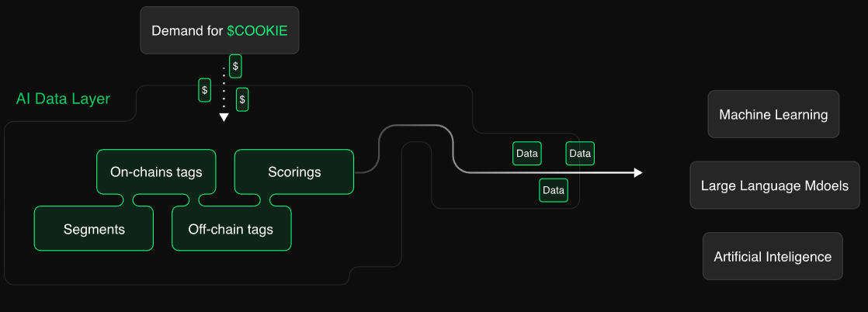Pick the lowest Data token
Viewport: 868px width, 312px height.
[554, 190]
